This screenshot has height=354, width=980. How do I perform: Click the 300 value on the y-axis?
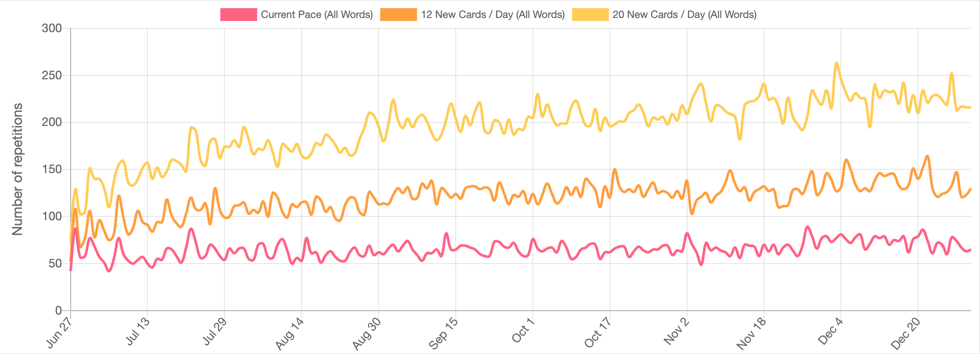52,28
